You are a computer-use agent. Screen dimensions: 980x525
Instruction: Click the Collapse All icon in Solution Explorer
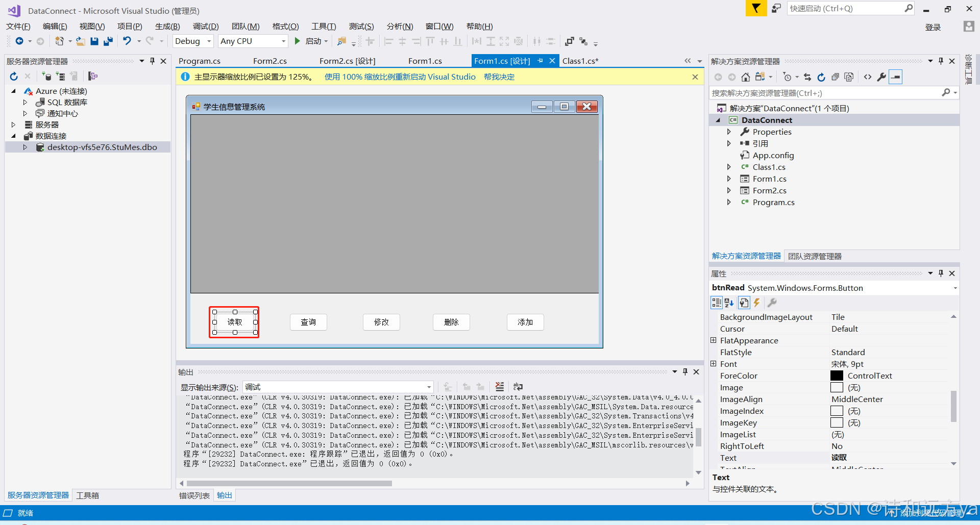click(x=835, y=77)
